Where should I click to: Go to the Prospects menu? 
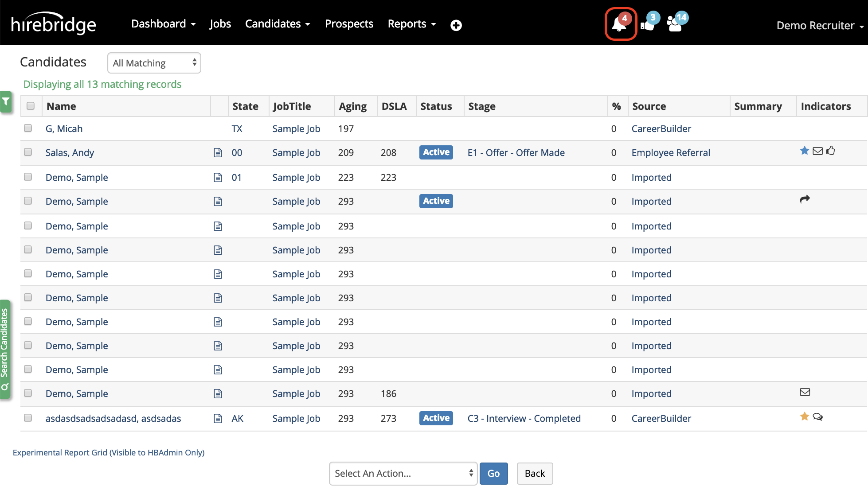pos(349,24)
